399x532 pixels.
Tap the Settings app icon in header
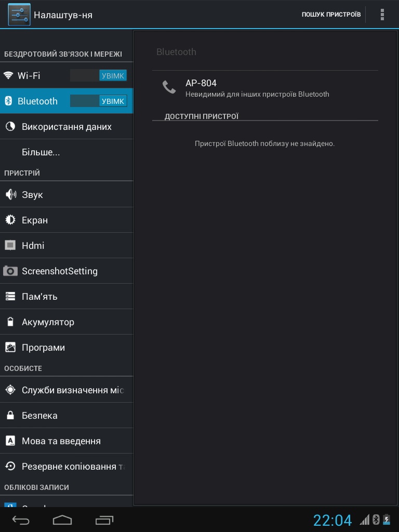click(x=19, y=15)
